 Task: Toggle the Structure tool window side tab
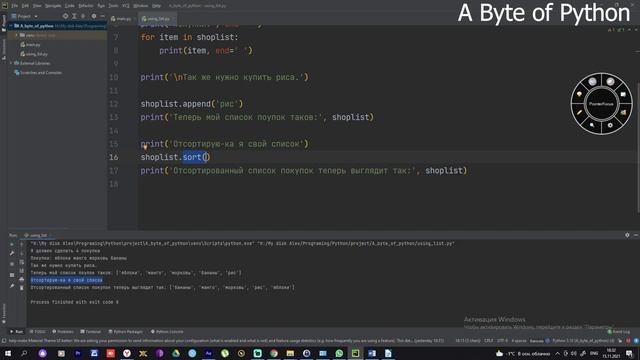4,49
